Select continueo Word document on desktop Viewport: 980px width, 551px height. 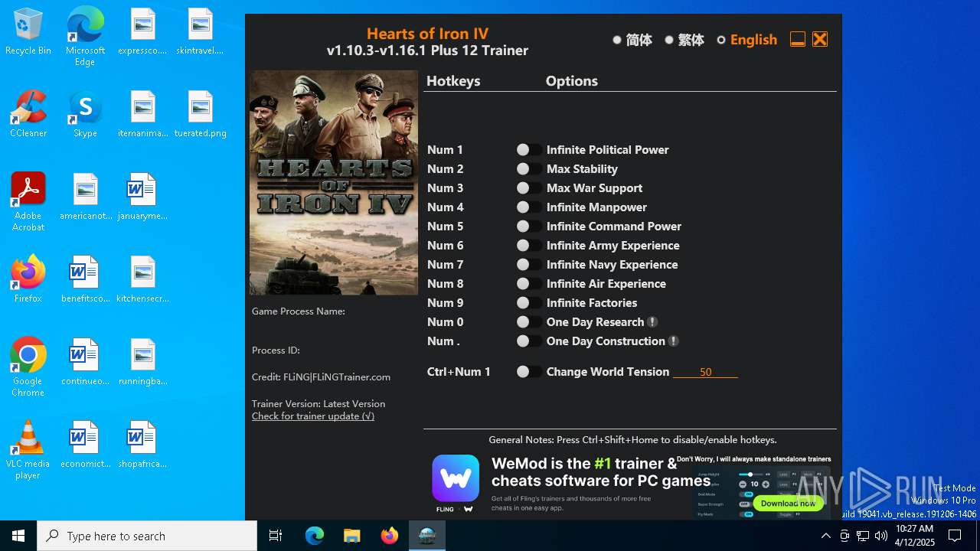(86, 362)
